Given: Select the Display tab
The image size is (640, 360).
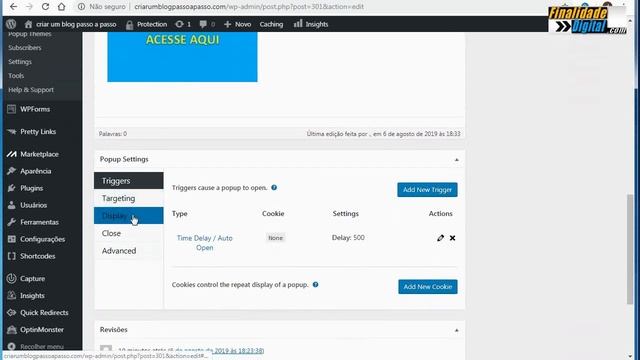Looking at the screenshot, I should pos(129,216).
